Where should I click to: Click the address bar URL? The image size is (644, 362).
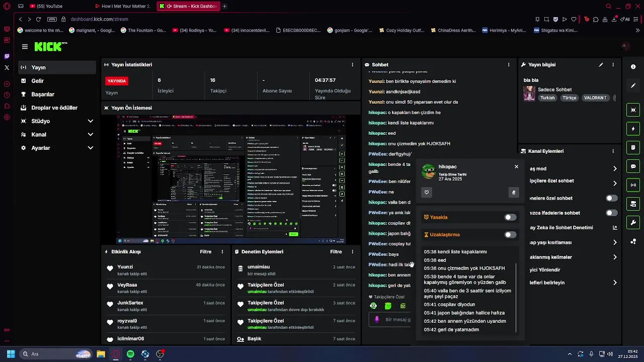click(99, 19)
